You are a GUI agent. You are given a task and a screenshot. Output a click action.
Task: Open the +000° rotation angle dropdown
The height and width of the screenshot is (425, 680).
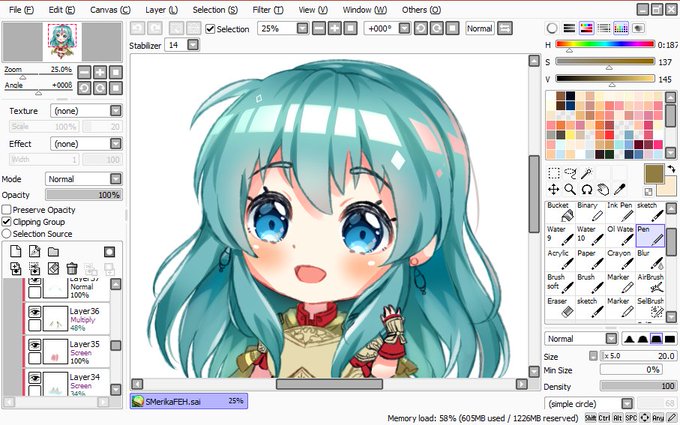pyautogui.click(x=404, y=29)
